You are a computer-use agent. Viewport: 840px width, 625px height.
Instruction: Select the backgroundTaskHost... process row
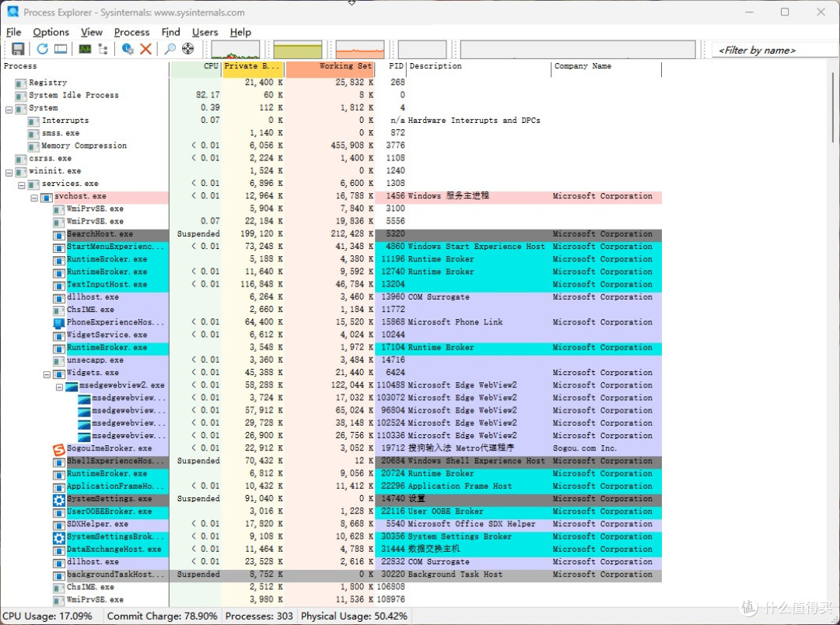tap(331, 574)
